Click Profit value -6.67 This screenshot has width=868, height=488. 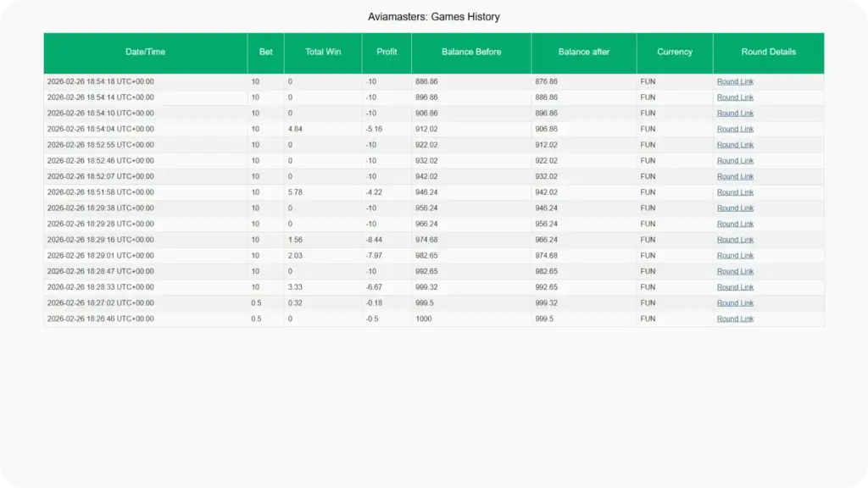click(x=374, y=287)
